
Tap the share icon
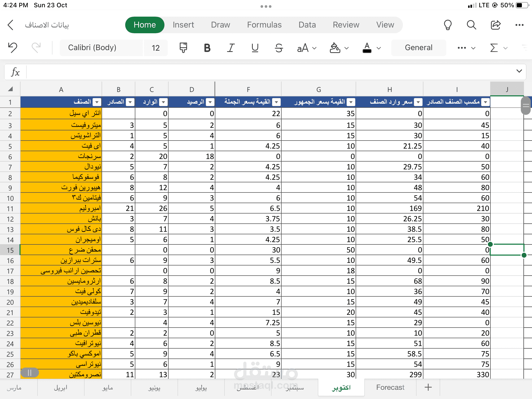tap(495, 25)
